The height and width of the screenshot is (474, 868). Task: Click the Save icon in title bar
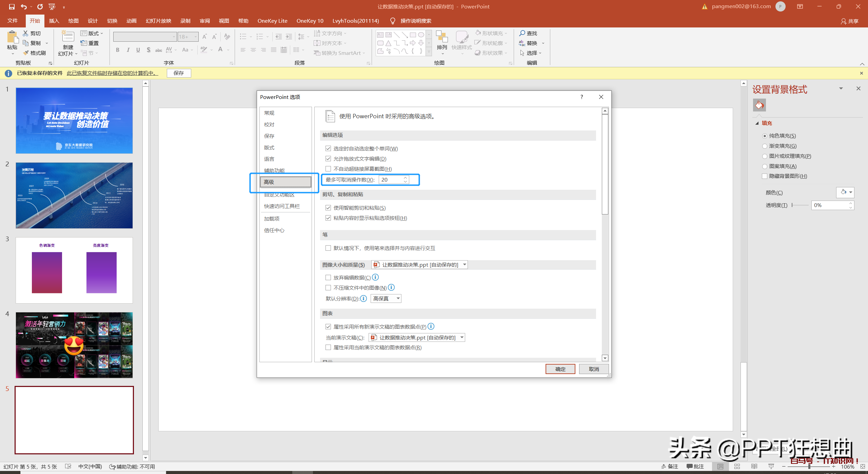[x=12, y=6]
